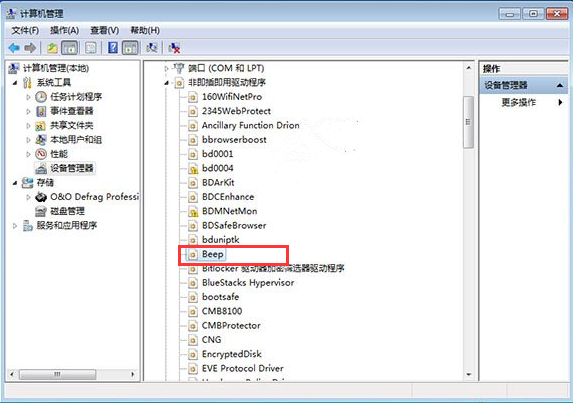Click the Event Viewer icon

(41, 111)
